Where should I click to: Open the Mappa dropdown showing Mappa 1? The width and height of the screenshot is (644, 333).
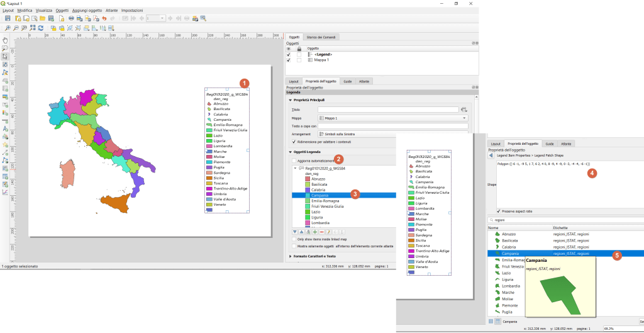click(x=392, y=118)
